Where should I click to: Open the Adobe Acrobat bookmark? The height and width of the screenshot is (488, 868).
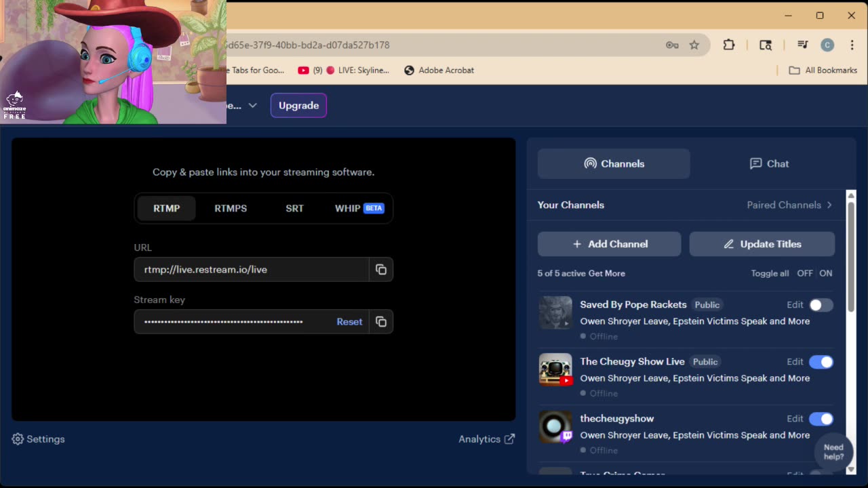(439, 70)
